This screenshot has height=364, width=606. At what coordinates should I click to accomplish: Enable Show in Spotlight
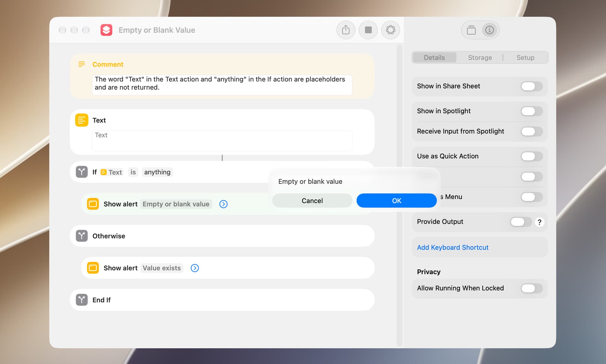532,111
